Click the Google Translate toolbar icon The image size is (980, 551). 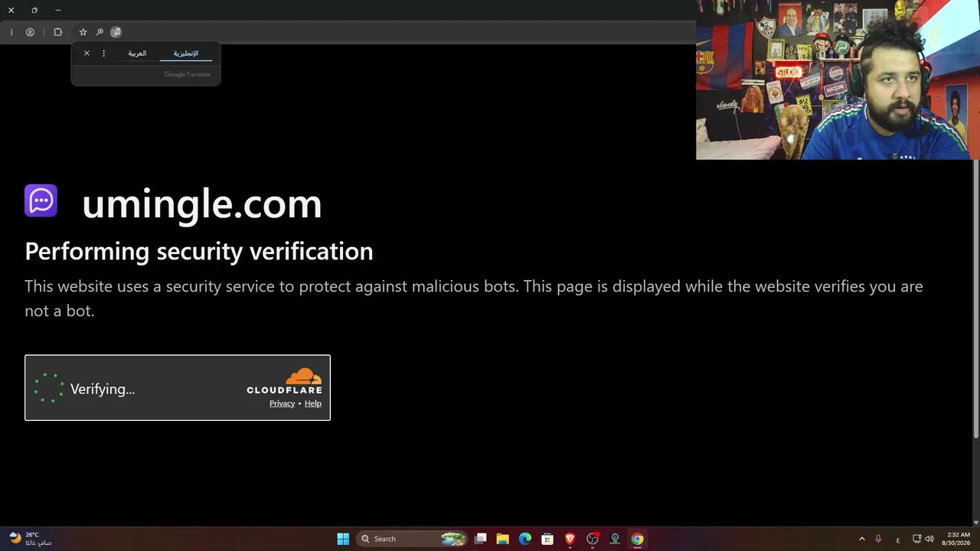coord(116,32)
